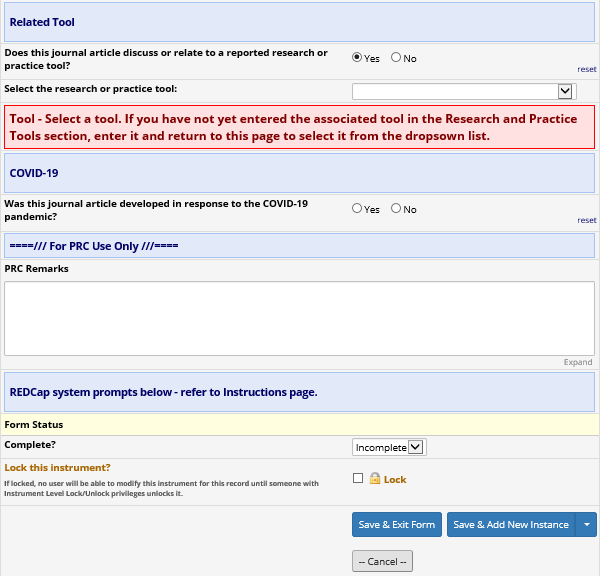Screen dimensions: 601x576
Task: Click the red tool selection notice
Action: 300,127
